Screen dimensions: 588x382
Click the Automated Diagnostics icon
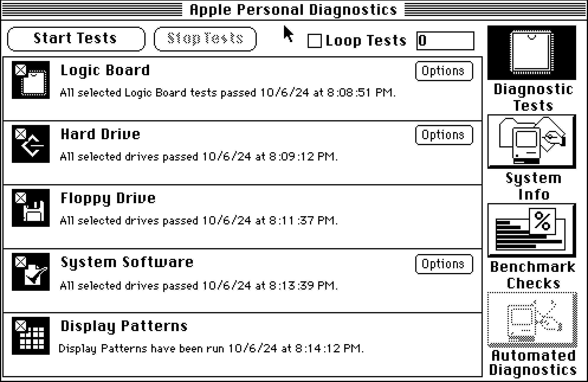[x=532, y=320]
